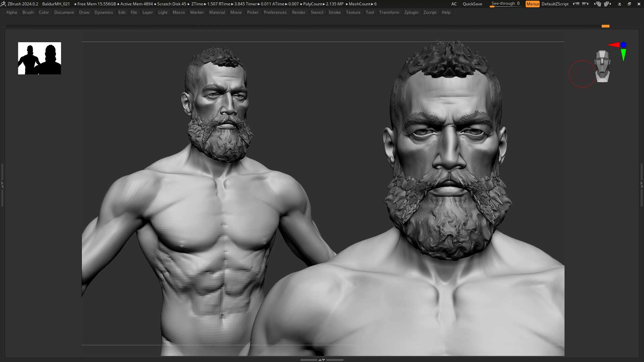Open the Brush menu

pos(28,12)
